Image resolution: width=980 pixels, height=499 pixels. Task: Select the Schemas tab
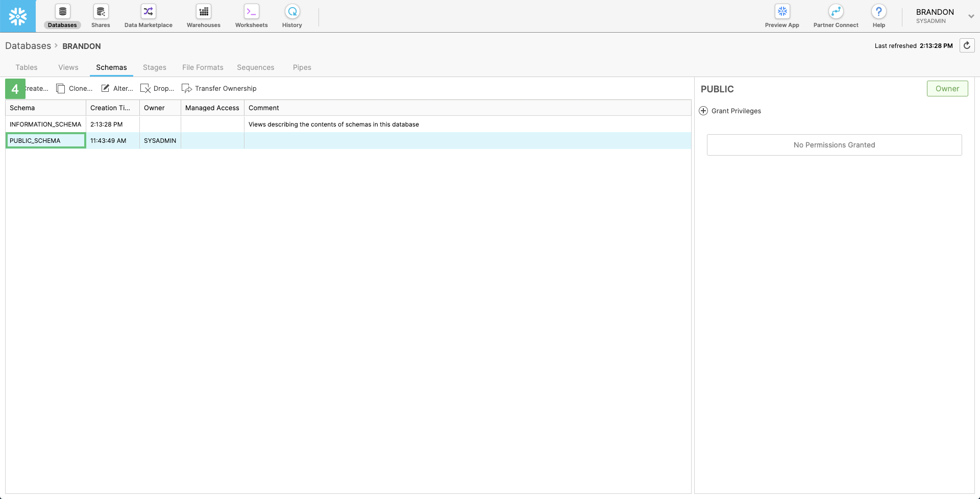tap(111, 67)
